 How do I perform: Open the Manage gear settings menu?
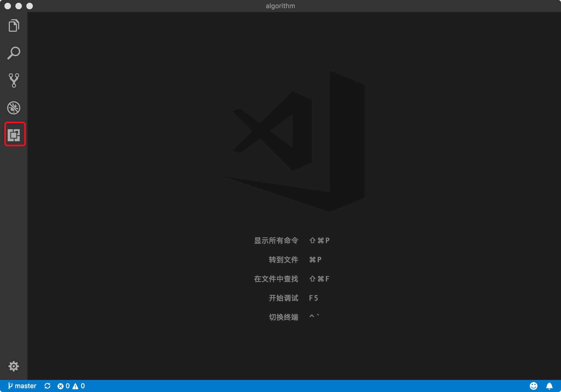14,366
